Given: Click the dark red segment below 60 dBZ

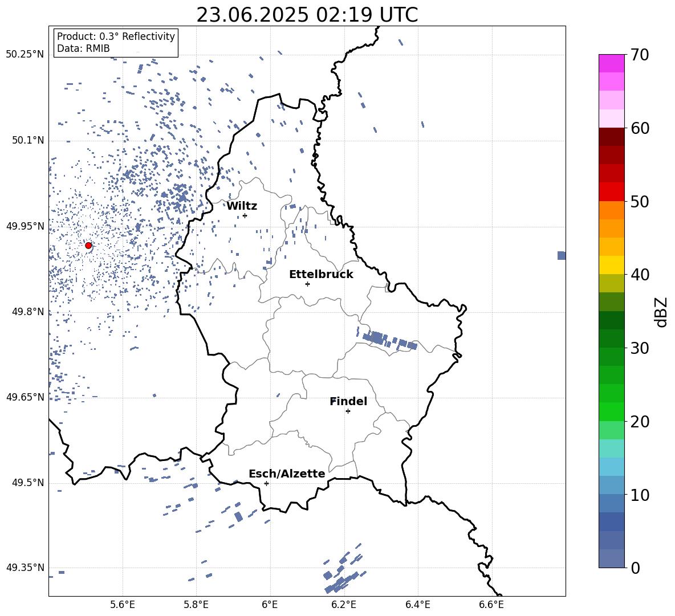Looking at the screenshot, I should pos(611,137).
